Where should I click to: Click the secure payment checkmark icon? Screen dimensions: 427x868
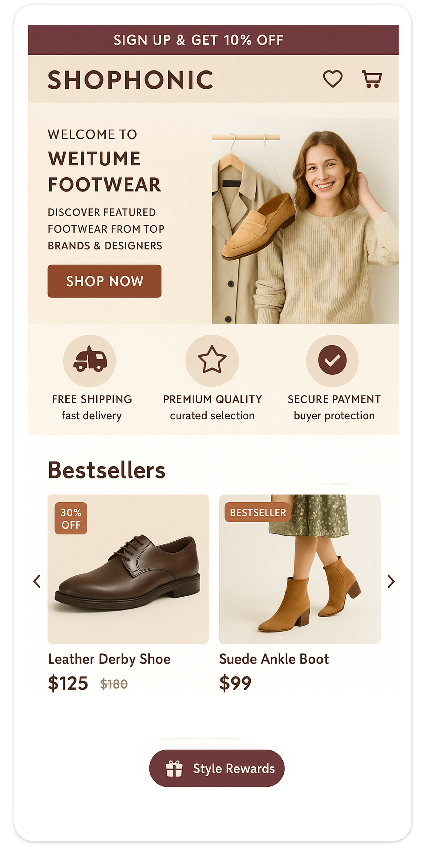[332, 360]
